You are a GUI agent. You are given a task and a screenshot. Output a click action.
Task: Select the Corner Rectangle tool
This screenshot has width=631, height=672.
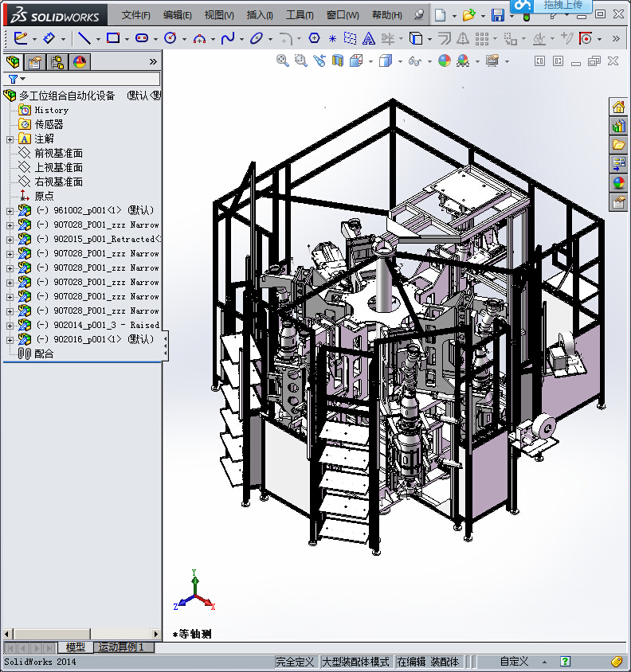[x=113, y=38]
